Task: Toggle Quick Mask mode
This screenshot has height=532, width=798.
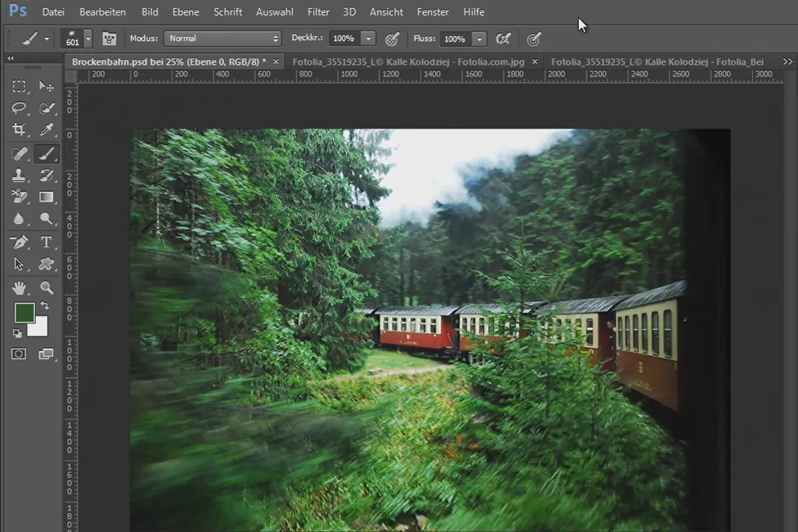Action: click(19, 354)
